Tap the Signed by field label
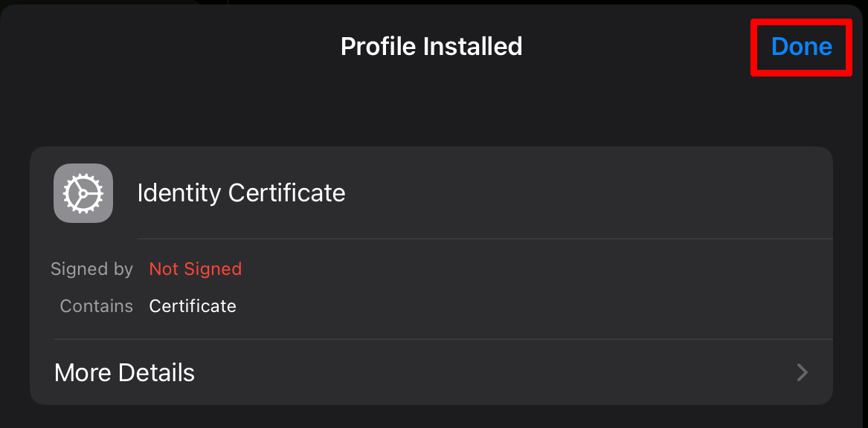 91,269
